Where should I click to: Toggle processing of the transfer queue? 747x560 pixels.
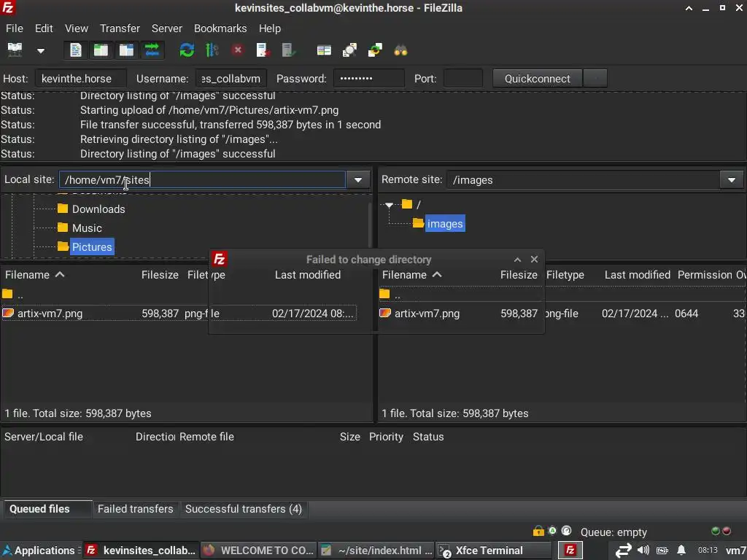pos(212,50)
